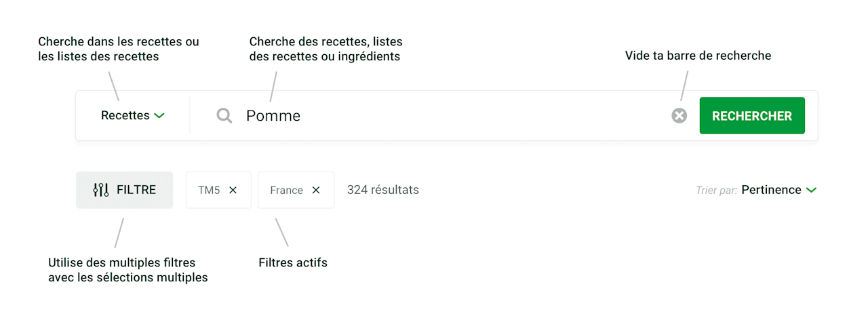The height and width of the screenshot is (318, 868).
Task: Open the FILTRE panel
Action: (x=124, y=190)
